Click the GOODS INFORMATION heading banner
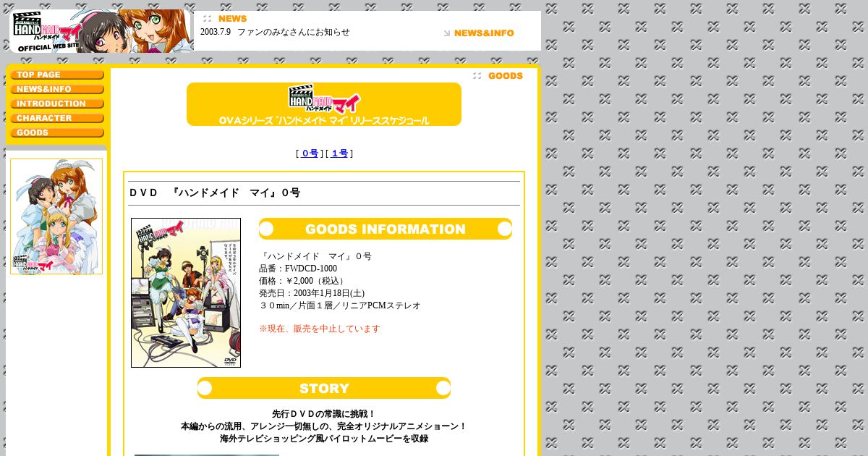 (386, 229)
